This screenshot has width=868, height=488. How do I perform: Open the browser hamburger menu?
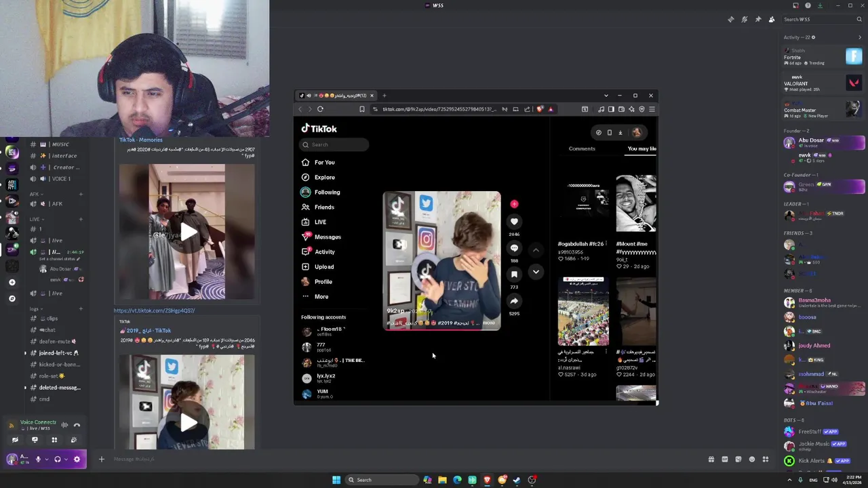click(x=652, y=109)
